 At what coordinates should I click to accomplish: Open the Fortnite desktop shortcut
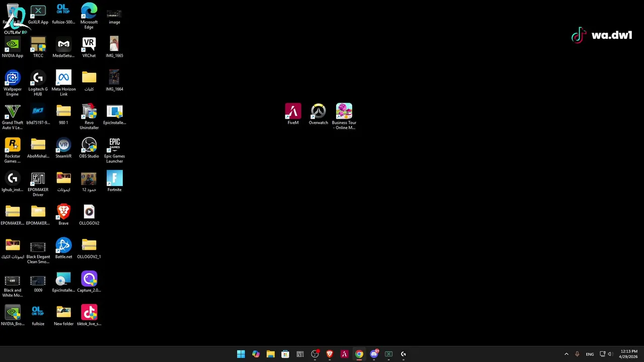click(x=114, y=182)
